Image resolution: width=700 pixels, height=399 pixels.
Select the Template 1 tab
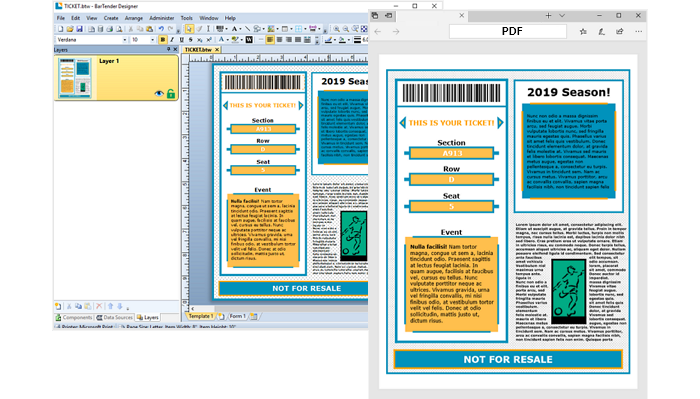click(x=200, y=316)
